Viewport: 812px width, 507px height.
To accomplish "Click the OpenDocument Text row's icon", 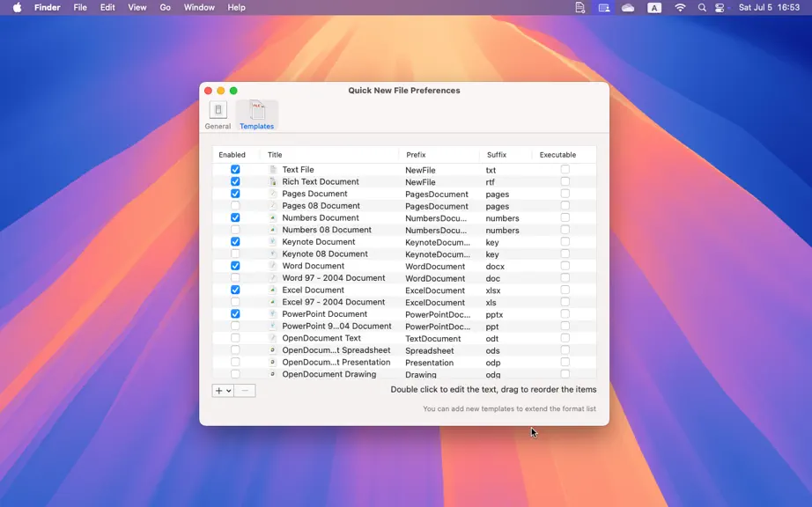I will [273, 338].
